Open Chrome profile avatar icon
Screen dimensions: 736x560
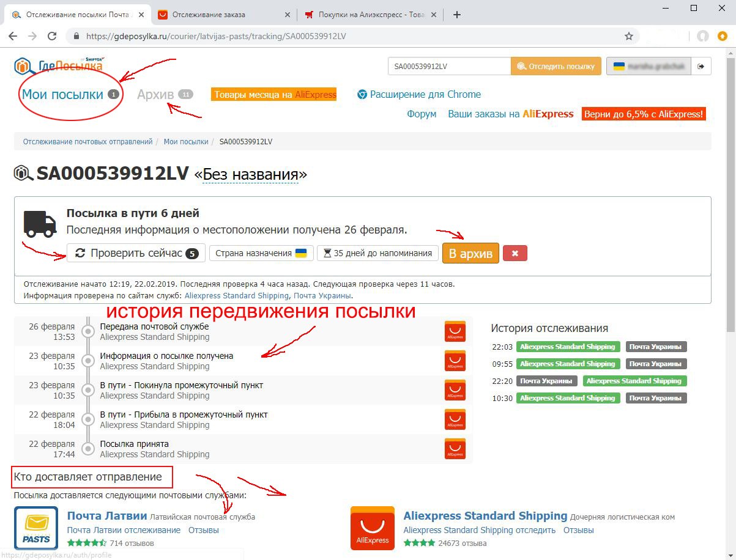click(703, 36)
